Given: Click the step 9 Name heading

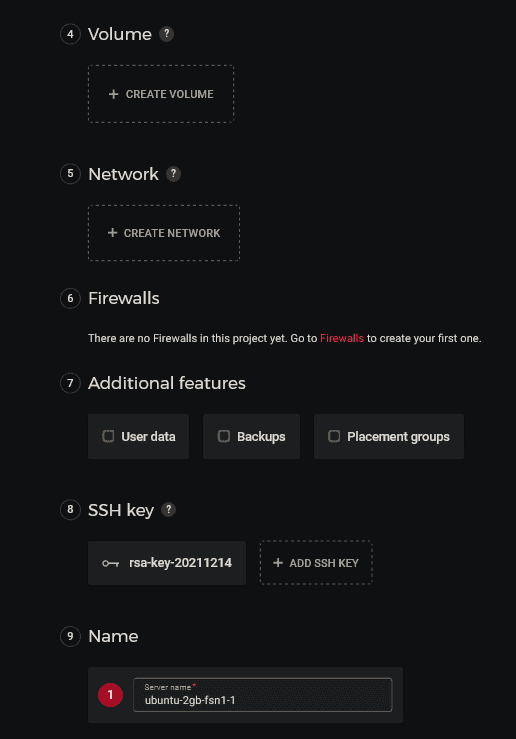Looking at the screenshot, I should click(x=113, y=636).
